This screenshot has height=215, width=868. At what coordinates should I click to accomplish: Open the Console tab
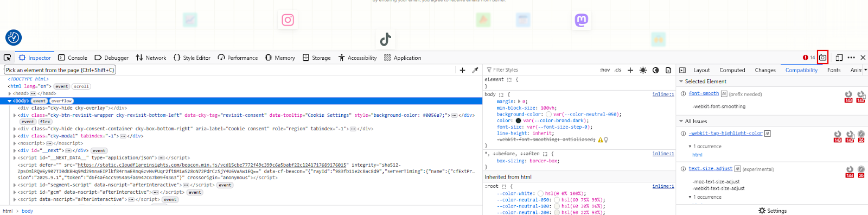(73, 58)
